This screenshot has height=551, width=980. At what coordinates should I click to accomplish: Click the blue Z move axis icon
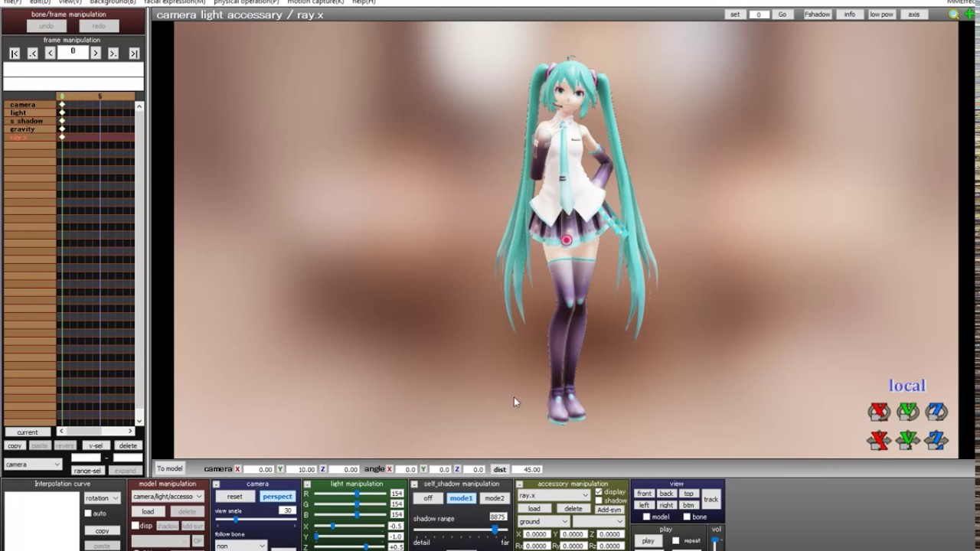(x=936, y=440)
